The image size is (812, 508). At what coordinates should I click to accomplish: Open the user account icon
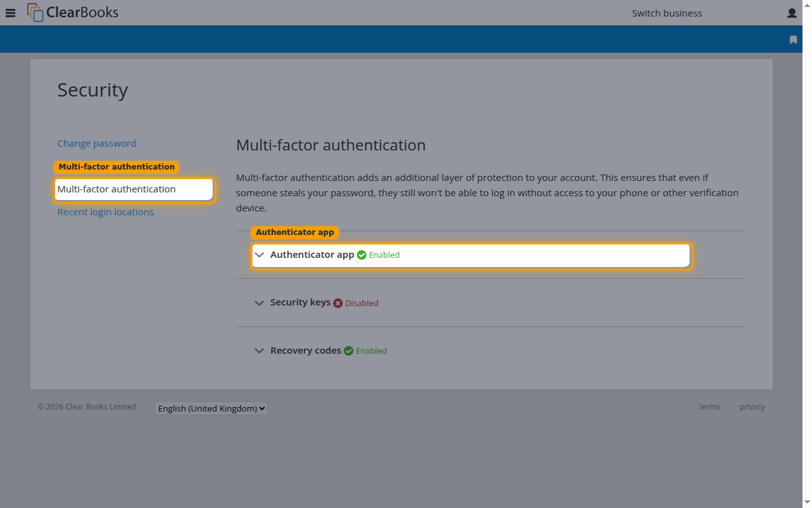pyautogui.click(x=792, y=13)
